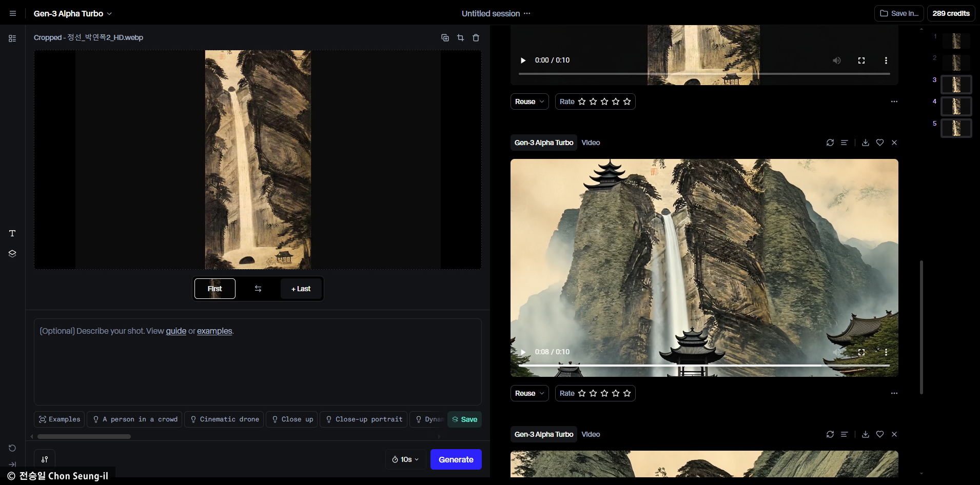Crop the uploaded image
The image size is (980, 485).
point(460,37)
